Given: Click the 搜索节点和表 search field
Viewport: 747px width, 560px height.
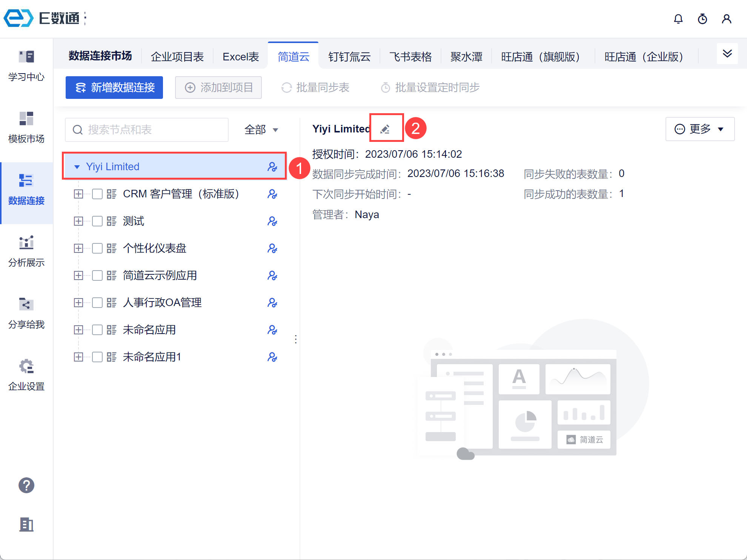Looking at the screenshot, I should click(x=147, y=130).
